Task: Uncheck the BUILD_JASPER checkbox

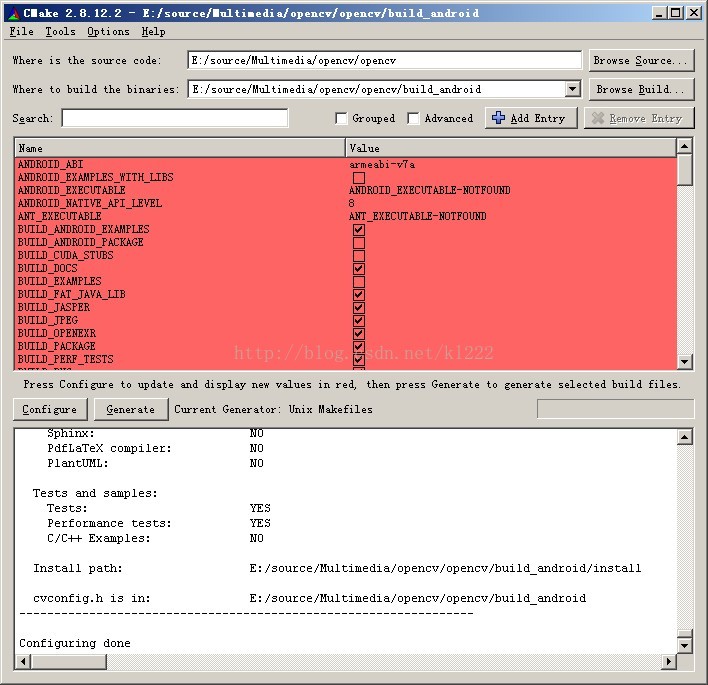Action: [359, 308]
